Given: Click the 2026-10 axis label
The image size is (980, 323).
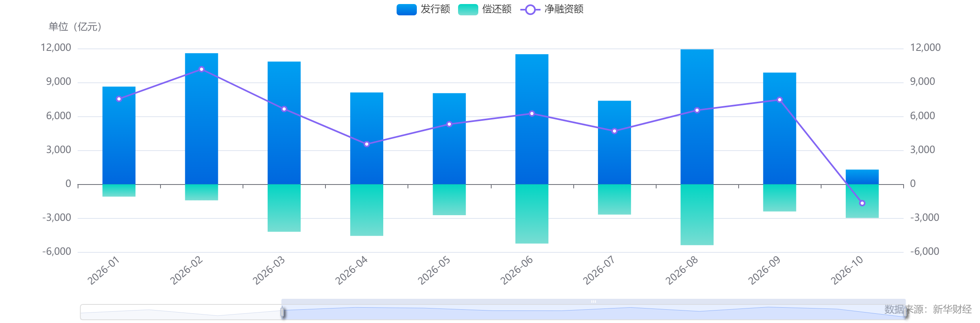Looking at the screenshot, I should point(847,271).
